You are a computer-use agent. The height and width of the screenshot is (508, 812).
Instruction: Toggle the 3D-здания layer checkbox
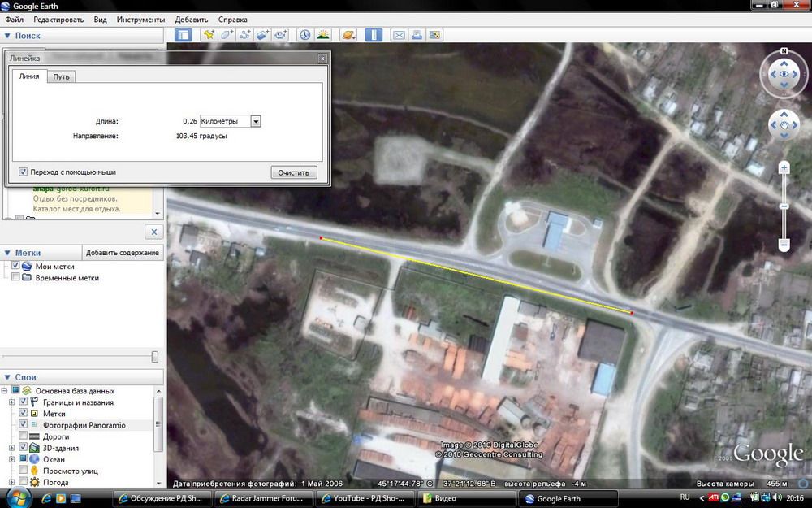23,447
